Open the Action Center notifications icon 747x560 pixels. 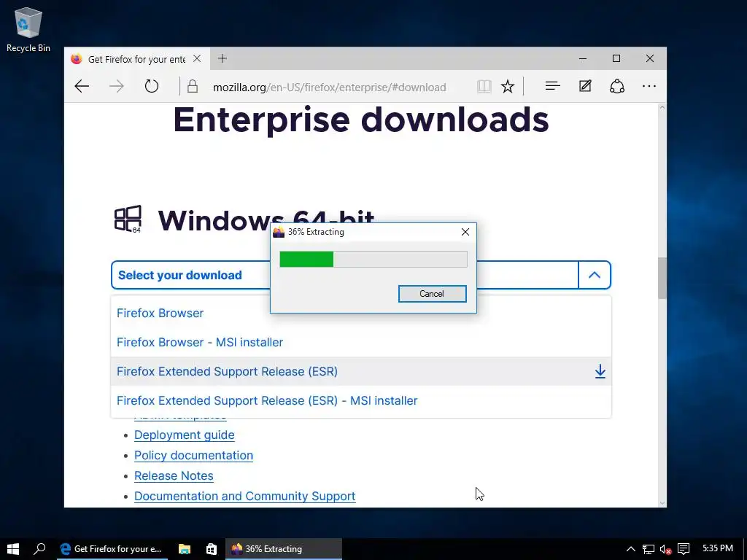click(x=684, y=549)
